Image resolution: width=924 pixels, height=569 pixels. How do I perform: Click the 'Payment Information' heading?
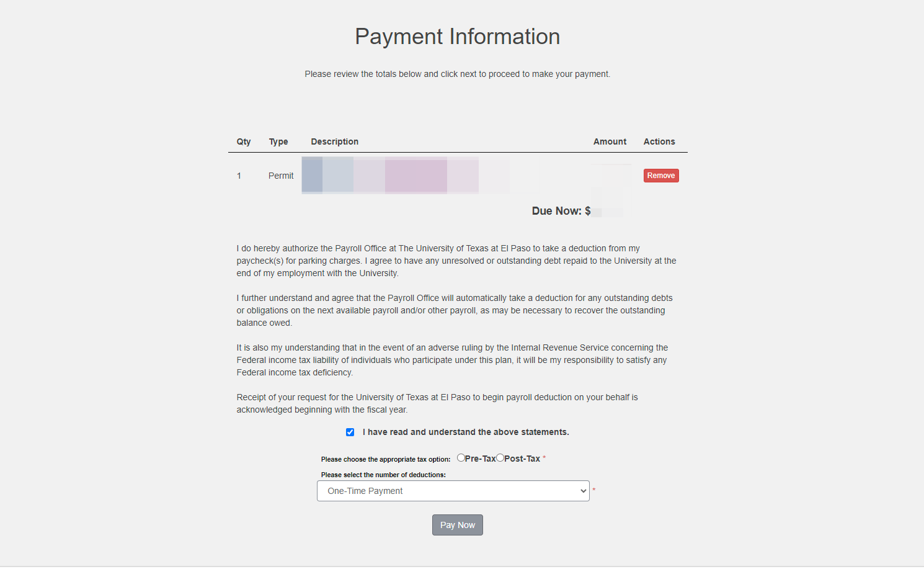coord(458,37)
